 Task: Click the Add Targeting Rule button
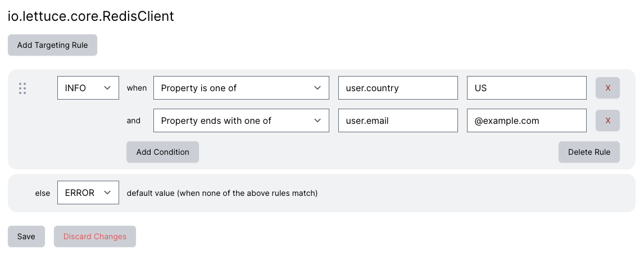[x=53, y=45]
